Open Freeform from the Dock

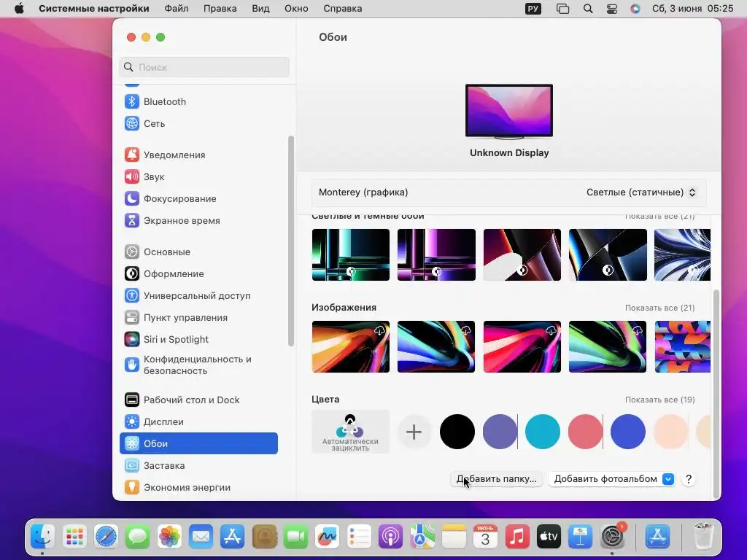[x=327, y=537]
